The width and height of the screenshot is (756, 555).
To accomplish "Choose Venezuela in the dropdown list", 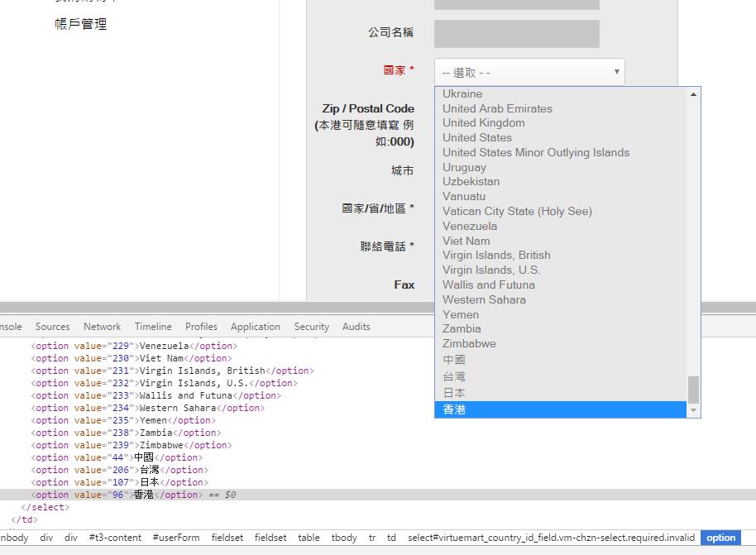I will 560,226.
